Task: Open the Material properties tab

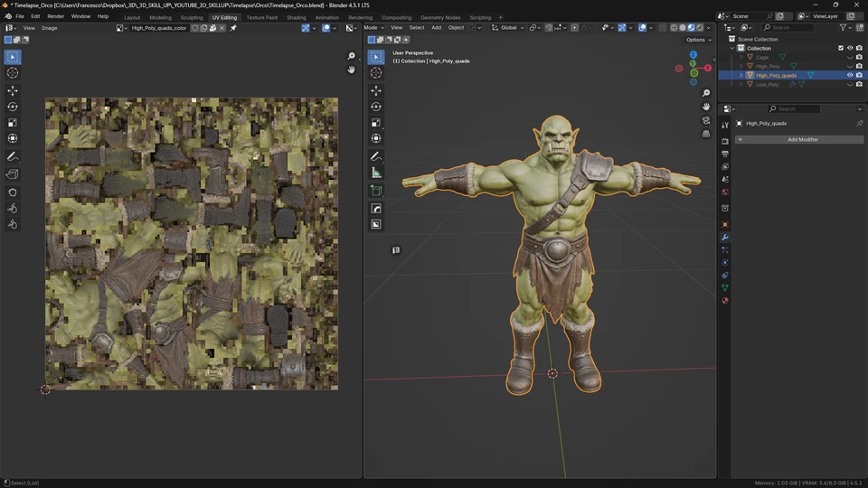Action: point(724,300)
